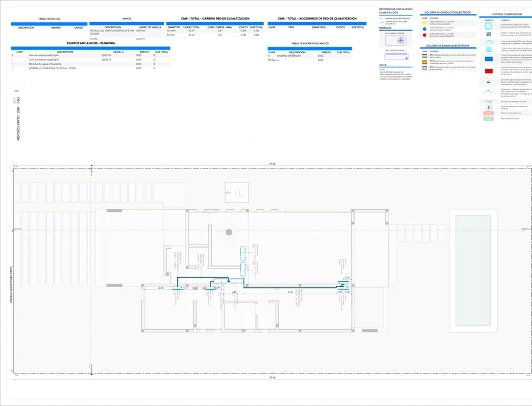
Task: Select the red rectangle in Leyenda Climatización
Action: 489,72
